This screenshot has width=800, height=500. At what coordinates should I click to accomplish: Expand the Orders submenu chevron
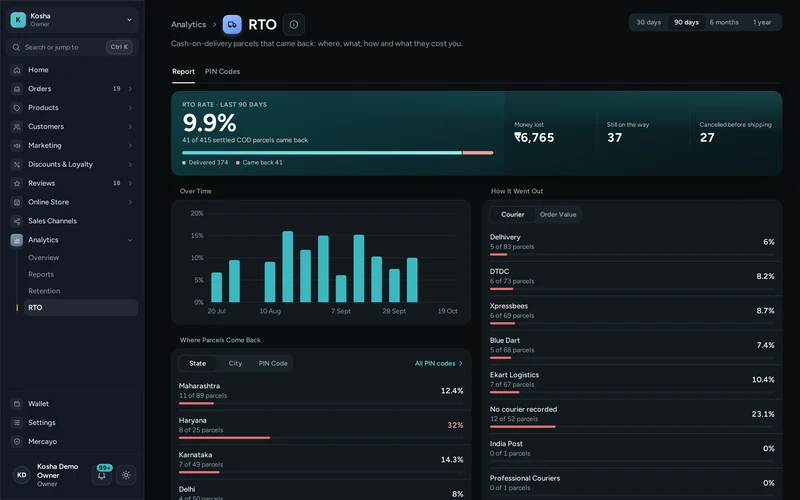coord(130,89)
